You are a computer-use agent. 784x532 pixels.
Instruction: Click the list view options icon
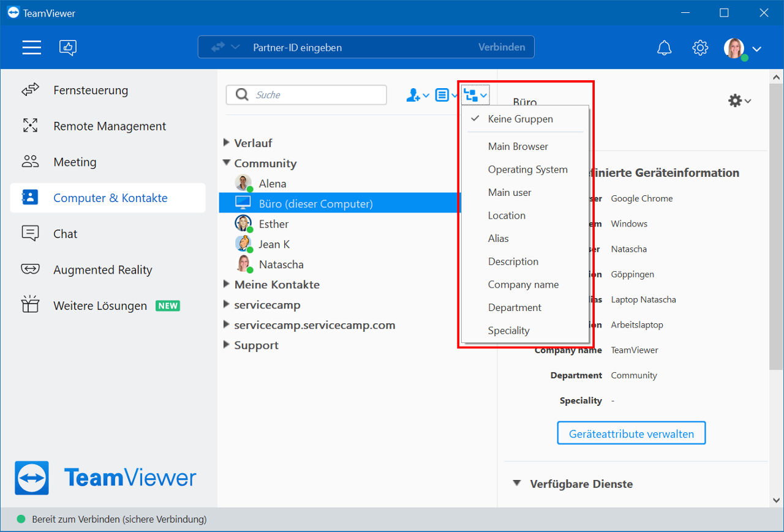coord(442,95)
